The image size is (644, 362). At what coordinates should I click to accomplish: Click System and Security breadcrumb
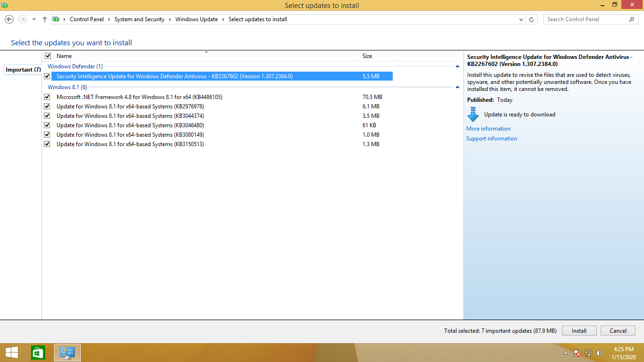[x=140, y=19]
